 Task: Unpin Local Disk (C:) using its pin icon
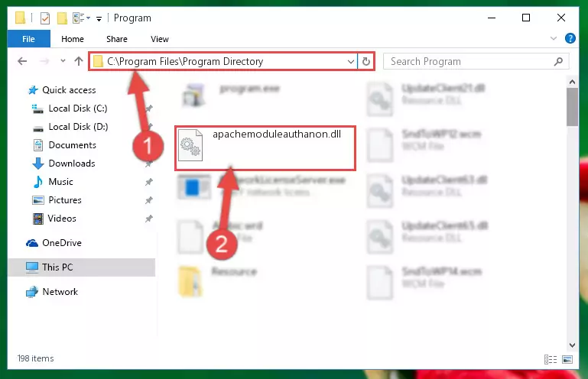[x=149, y=109]
